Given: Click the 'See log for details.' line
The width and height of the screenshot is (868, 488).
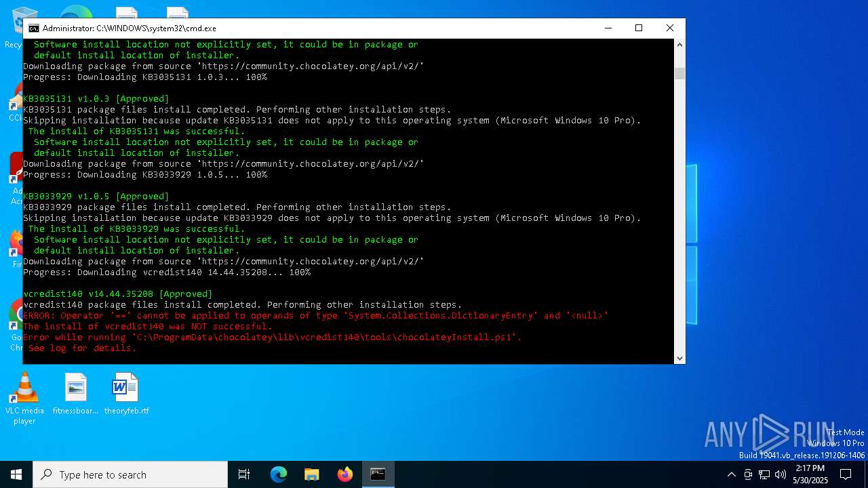Looking at the screenshot, I should pyautogui.click(x=82, y=348).
